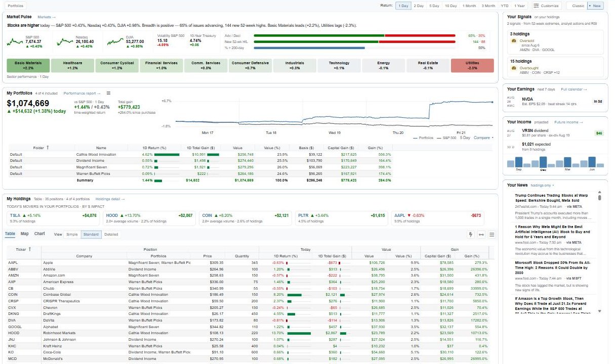Image resolution: width=615 pixels, height=364 pixels.
Task: Click the Dec bar in income chart
Action: click(x=543, y=162)
